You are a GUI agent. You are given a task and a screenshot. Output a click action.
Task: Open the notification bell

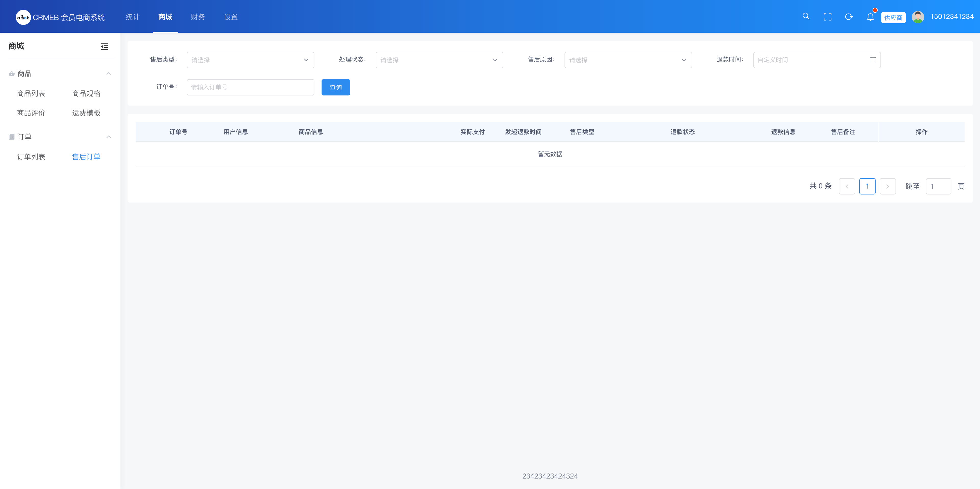870,17
